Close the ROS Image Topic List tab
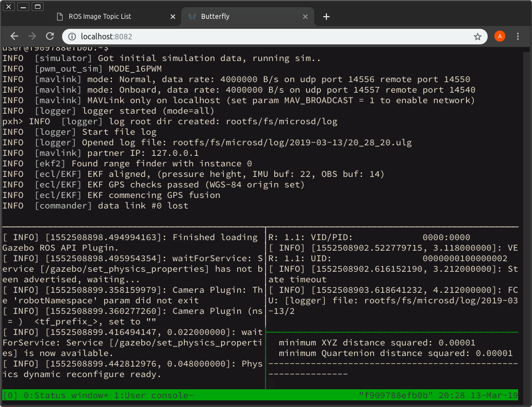 tap(172, 17)
